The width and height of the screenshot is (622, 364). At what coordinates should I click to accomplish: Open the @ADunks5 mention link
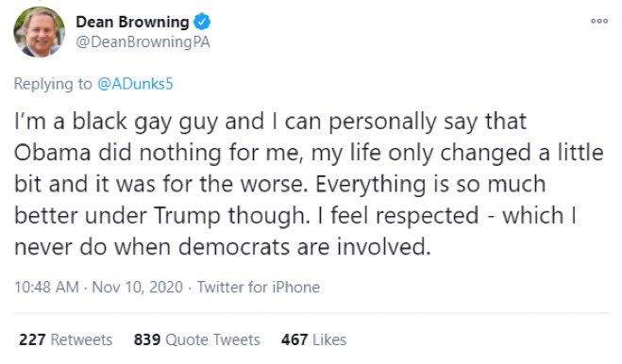tap(135, 84)
